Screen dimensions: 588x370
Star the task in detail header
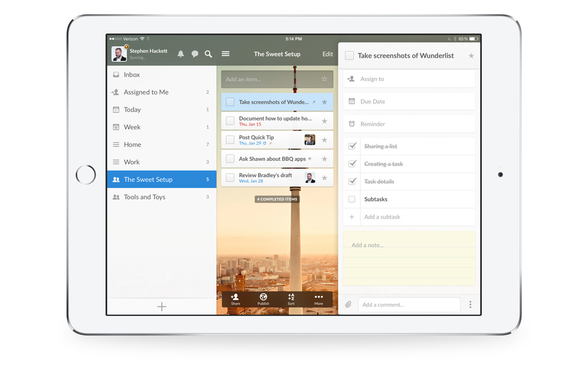471,56
